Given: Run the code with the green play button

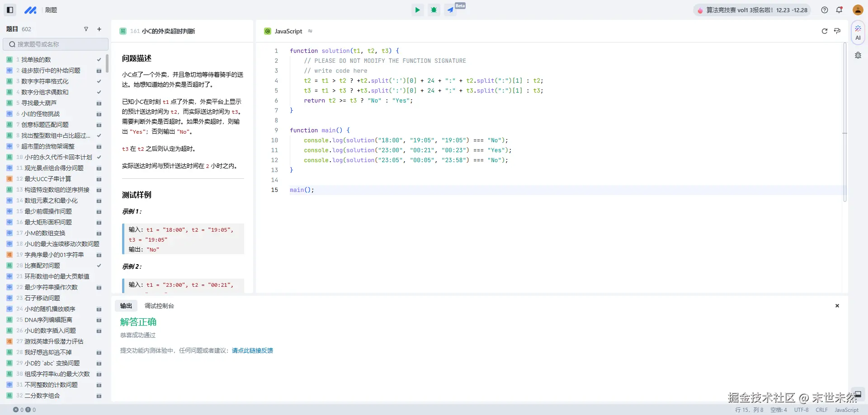Looking at the screenshot, I should click(417, 10).
